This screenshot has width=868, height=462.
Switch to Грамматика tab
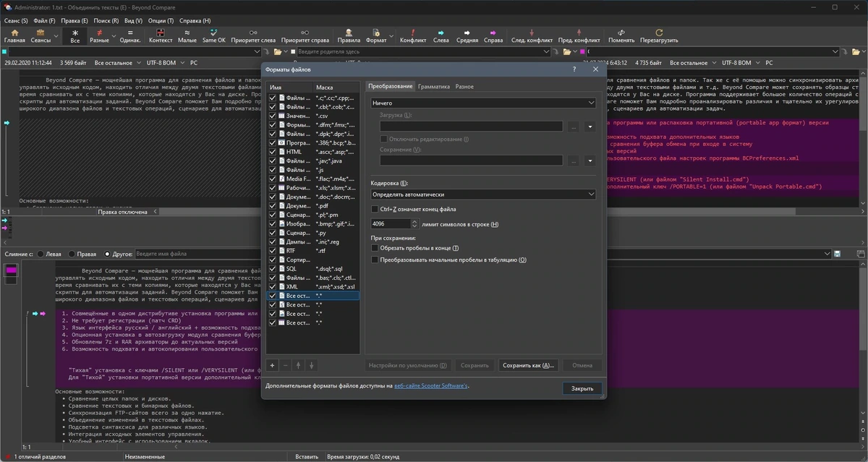434,86
